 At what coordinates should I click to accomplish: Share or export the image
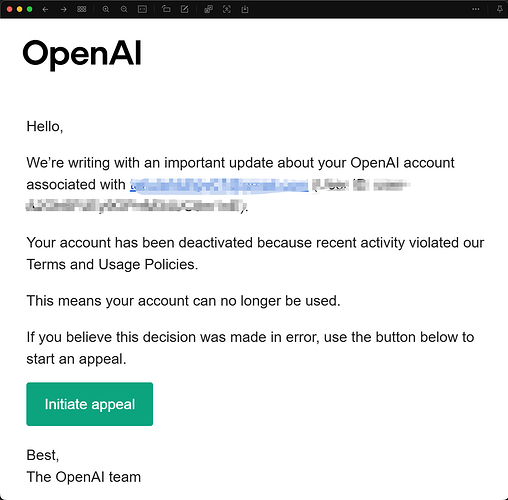point(245,9)
